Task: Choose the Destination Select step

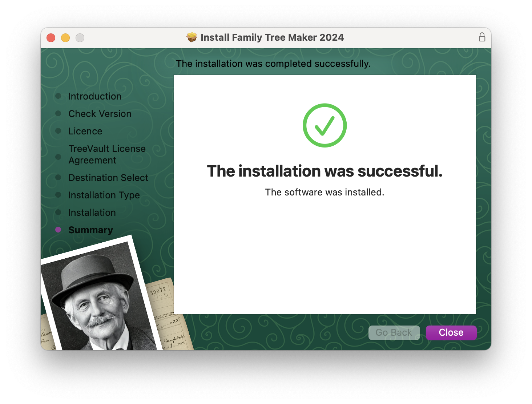Action: tap(108, 178)
